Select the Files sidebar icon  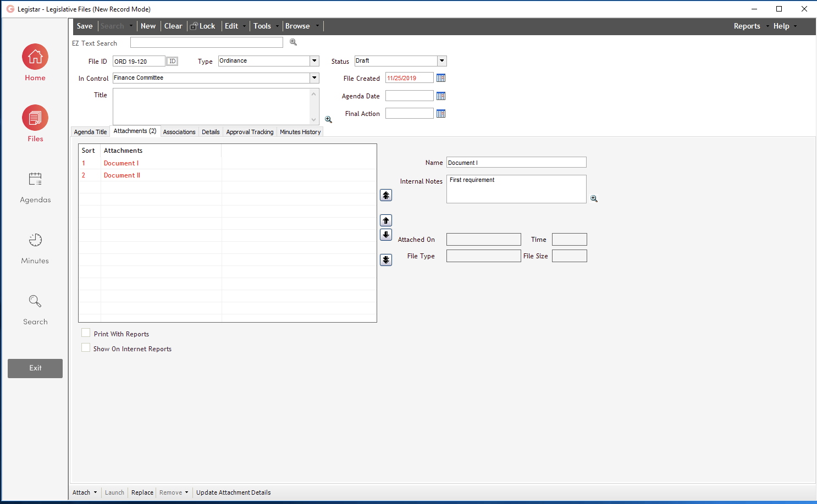click(35, 123)
